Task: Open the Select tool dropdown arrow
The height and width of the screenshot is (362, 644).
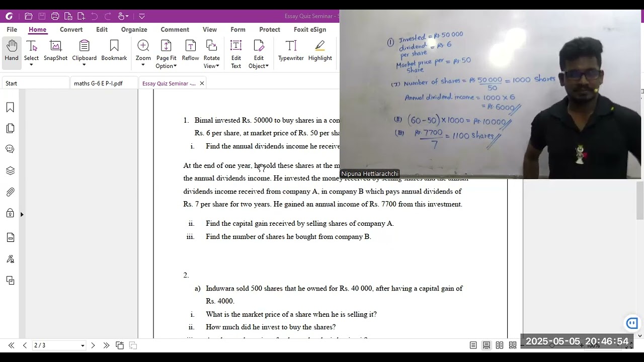Action: pyautogui.click(x=31, y=65)
